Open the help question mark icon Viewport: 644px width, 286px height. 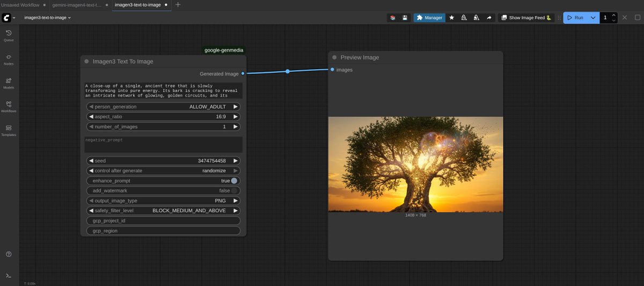[9, 254]
